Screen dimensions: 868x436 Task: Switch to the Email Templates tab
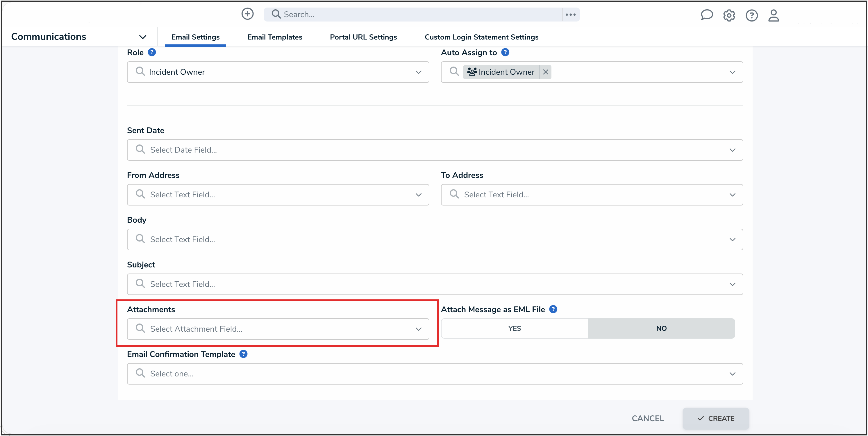pyautogui.click(x=275, y=37)
